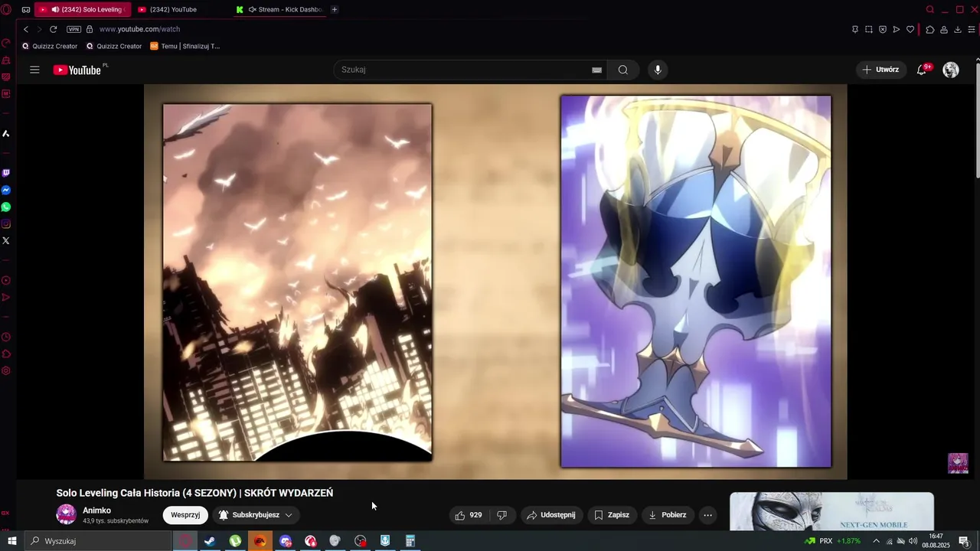
Task: Click the channel watermark on video
Action: click(x=958, y=463)
